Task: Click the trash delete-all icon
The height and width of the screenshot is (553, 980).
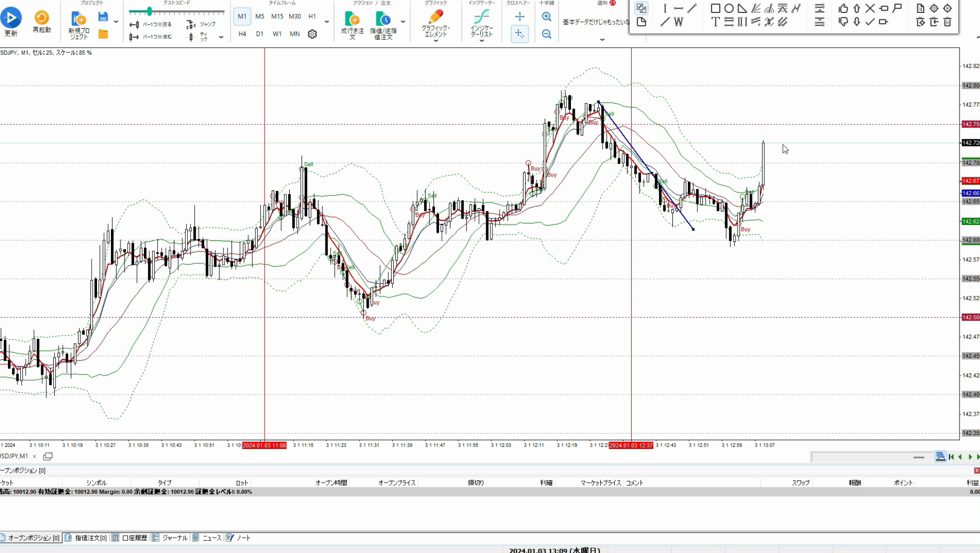Action: pyautogui.click(x=947, y=22)
